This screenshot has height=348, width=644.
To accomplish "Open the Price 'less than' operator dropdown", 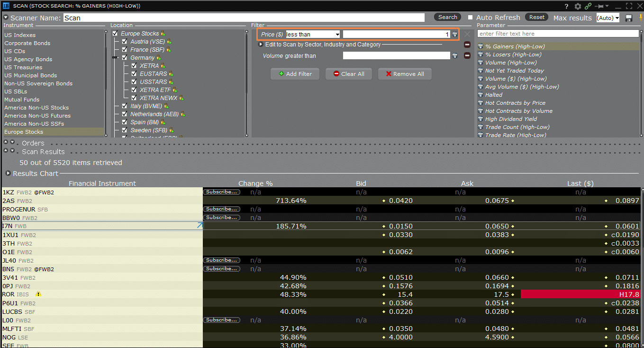I will pyautogui.click(x=313, y=34).
